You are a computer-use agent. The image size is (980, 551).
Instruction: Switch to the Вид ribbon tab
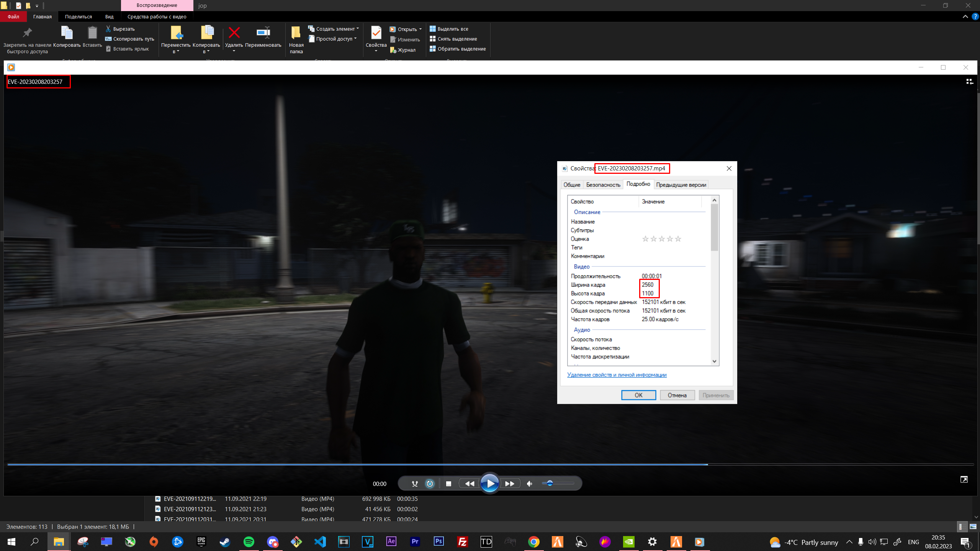coord(109,16)
